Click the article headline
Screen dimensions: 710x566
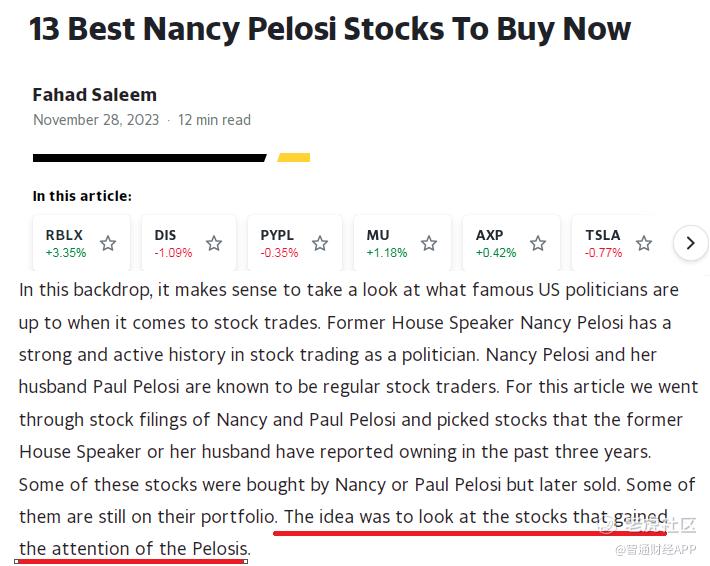(330, 28)
